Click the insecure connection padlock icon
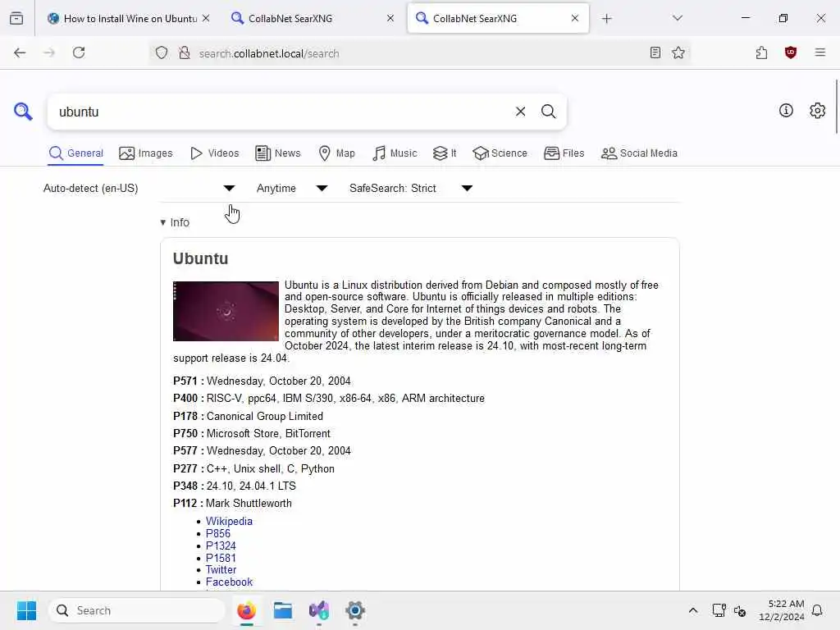This screenshot has height=630, width=840. tap(185, 52)
